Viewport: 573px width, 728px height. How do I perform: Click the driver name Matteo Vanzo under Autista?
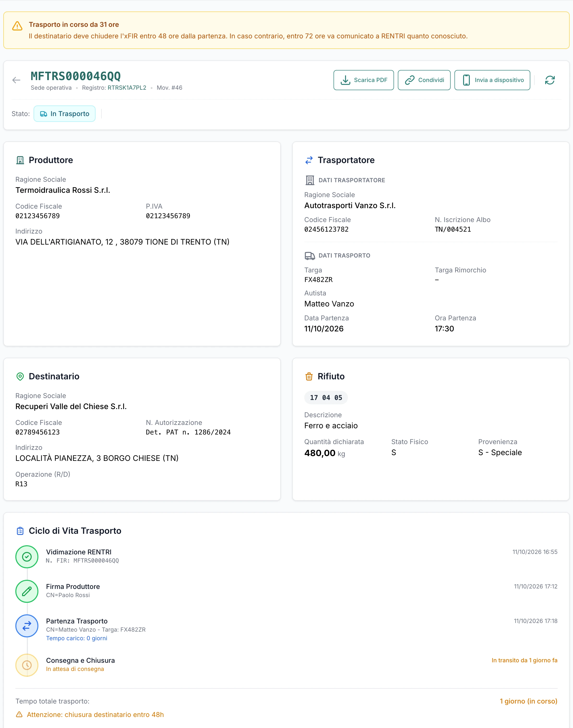coord(329,304)
